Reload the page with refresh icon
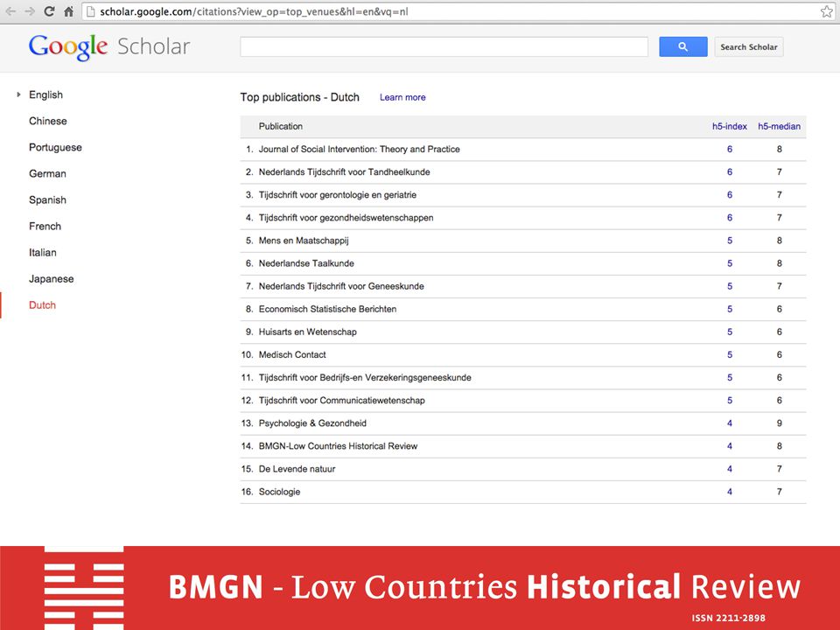 [x=49, y=11]
